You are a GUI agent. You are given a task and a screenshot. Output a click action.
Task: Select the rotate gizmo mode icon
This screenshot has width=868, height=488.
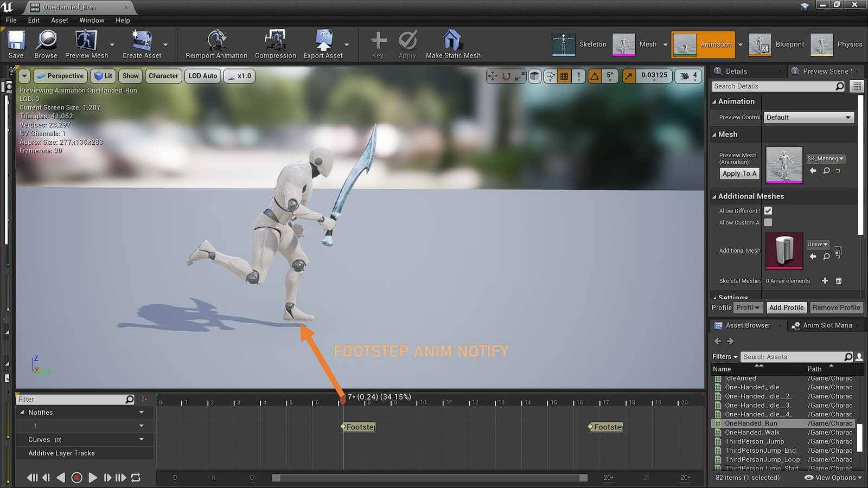click(506, 76)
